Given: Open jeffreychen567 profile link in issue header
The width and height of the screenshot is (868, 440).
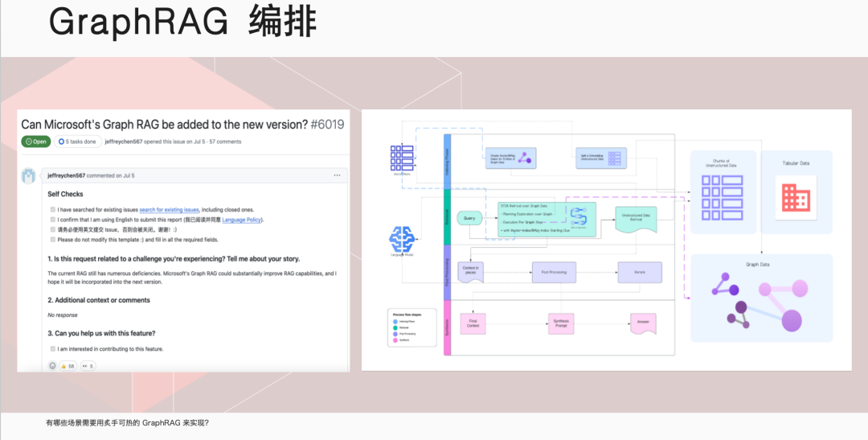Looking at the screenshot, I should (124, 142).
